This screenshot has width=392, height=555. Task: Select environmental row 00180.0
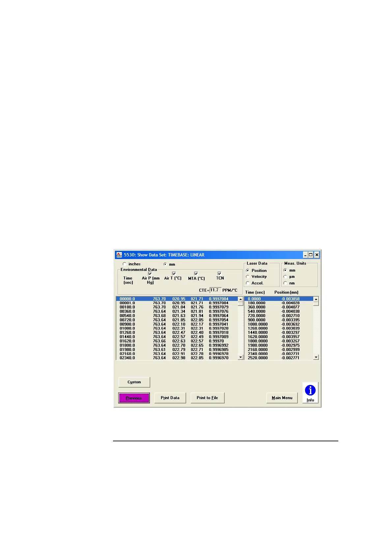pos(177,307)
